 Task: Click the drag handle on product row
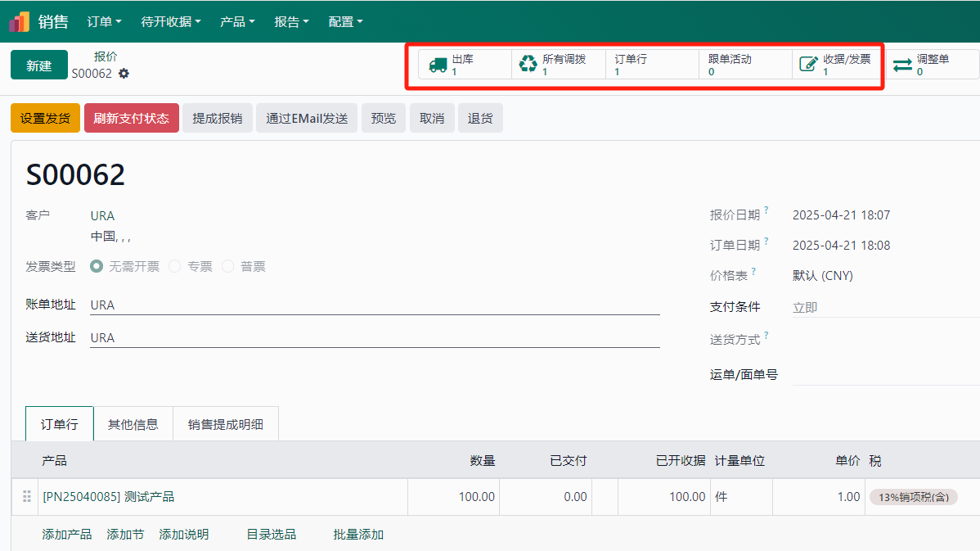(x=27, y=497)
